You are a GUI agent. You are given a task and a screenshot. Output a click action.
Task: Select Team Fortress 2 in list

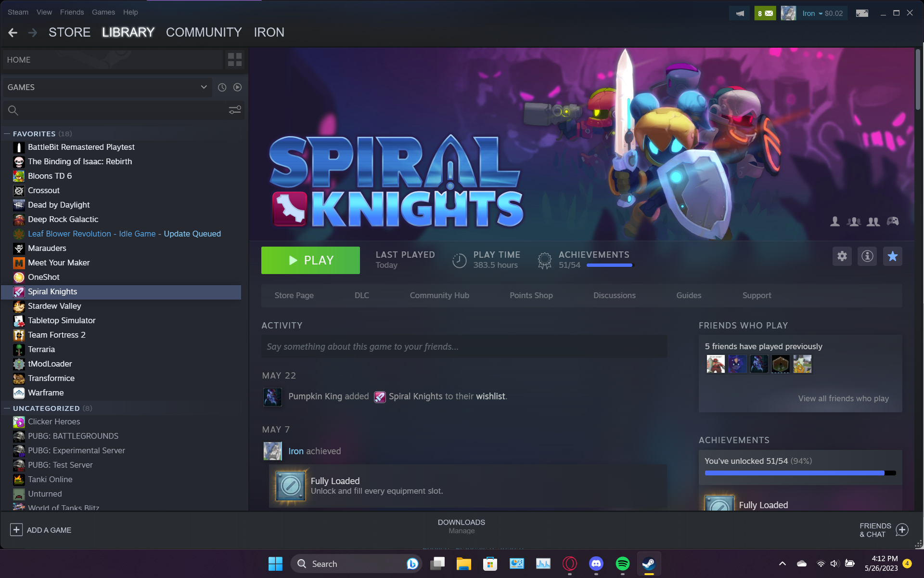point(121,335)
